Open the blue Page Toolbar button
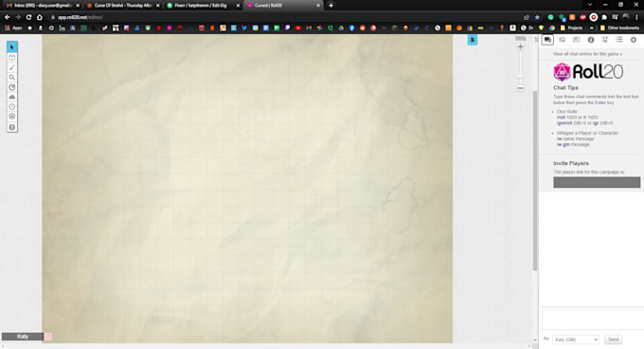This screenshot has width=644, height=349. (473, 40)
